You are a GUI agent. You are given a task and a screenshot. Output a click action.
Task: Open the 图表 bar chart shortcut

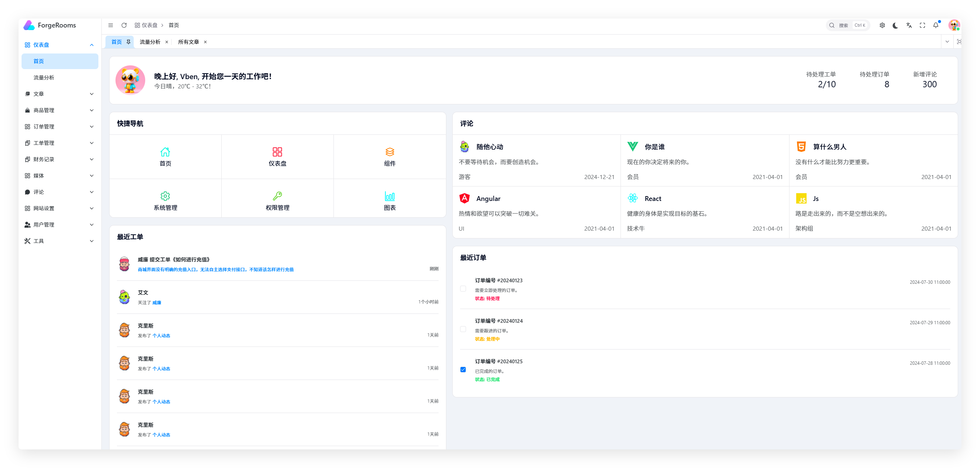(390, 196)
